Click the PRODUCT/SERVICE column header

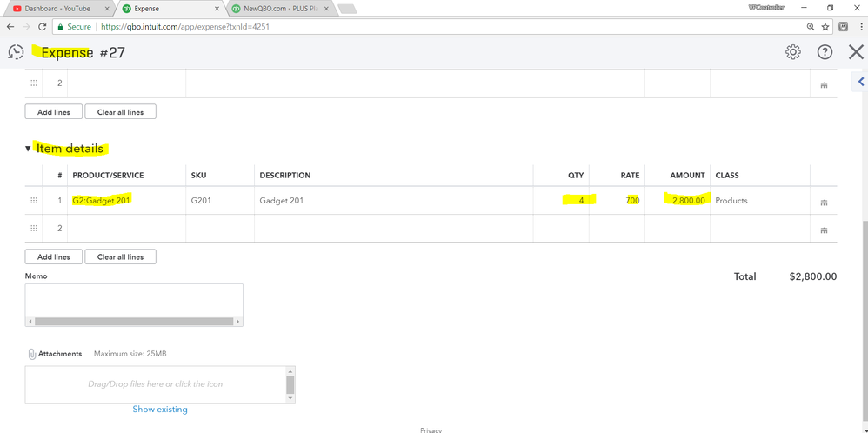[x=108, y=175]
